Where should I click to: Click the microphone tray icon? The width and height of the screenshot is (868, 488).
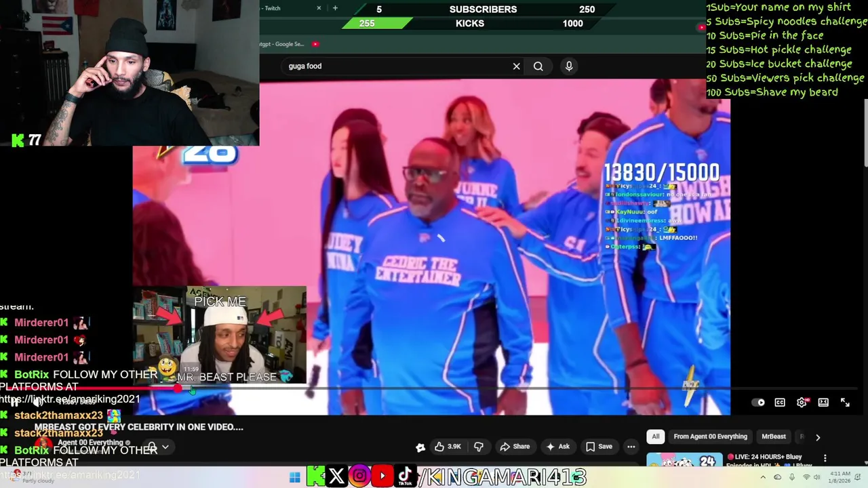[x=791, y=477]
